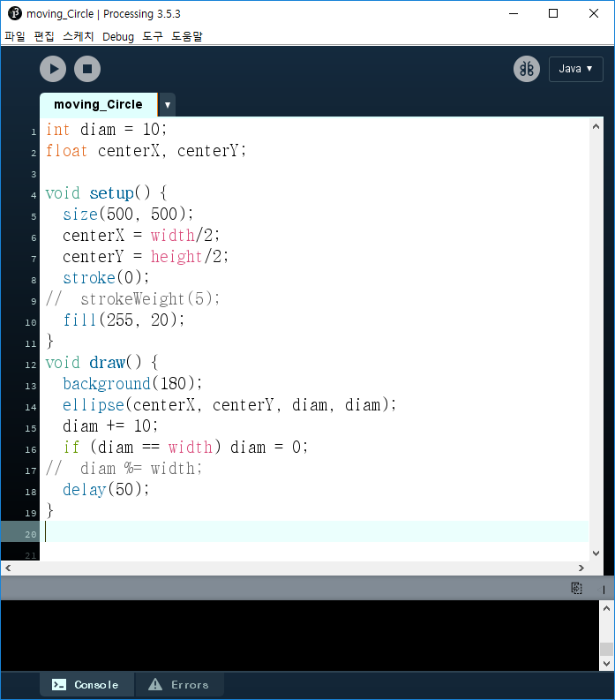Click the console scrollbar down arrow
The height and width of the screenshot is (700, 615).
[606, 664]
